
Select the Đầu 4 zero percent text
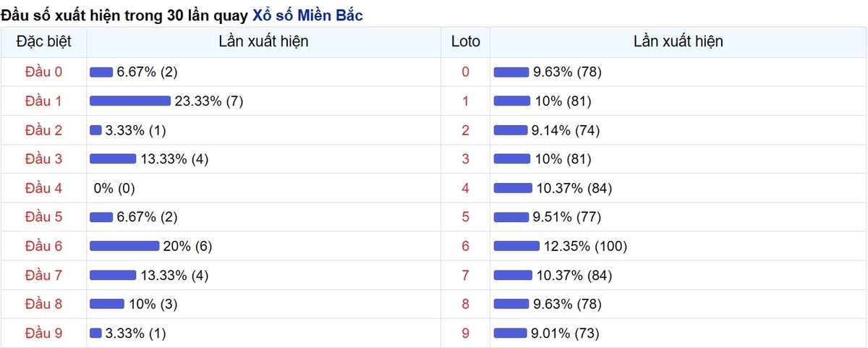point(114,188)
